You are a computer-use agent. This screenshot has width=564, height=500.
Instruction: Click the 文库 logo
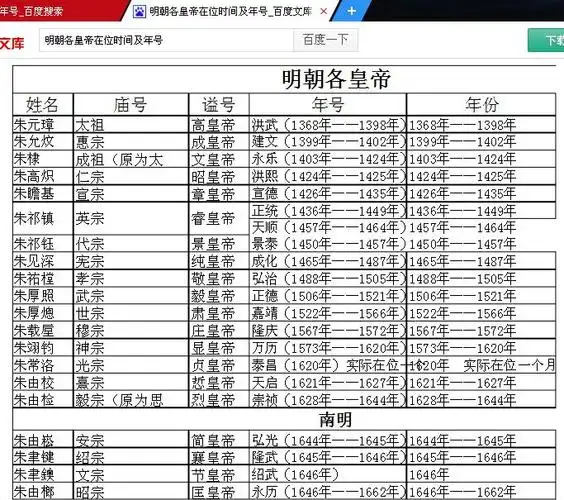[x=12, y=44]
